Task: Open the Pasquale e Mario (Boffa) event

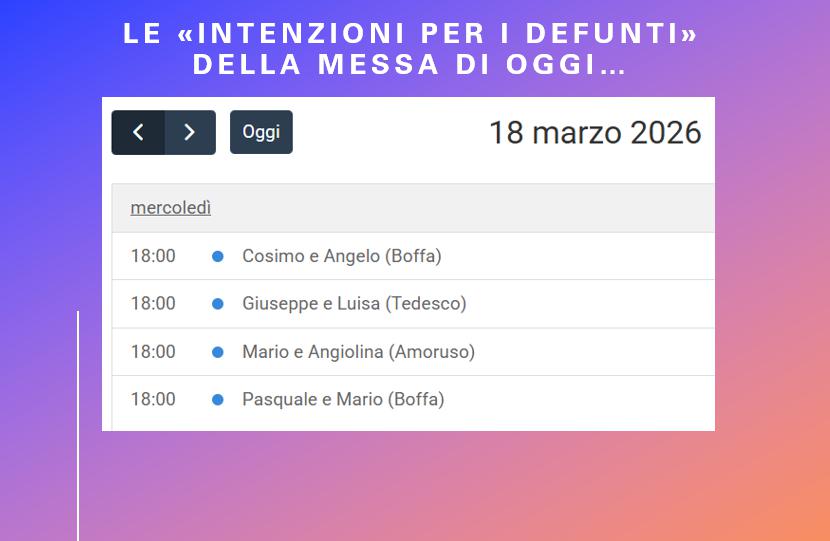Action: pos(343,399)
